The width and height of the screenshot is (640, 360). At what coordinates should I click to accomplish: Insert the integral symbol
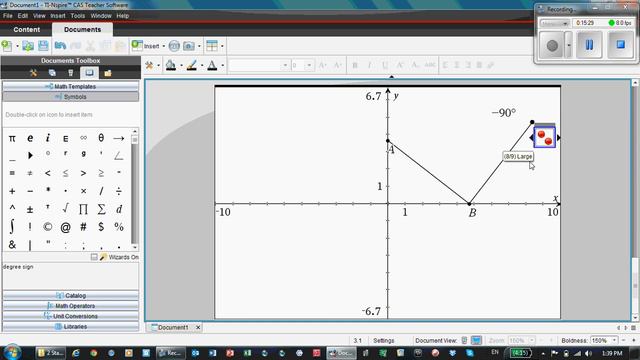[12, 226]
